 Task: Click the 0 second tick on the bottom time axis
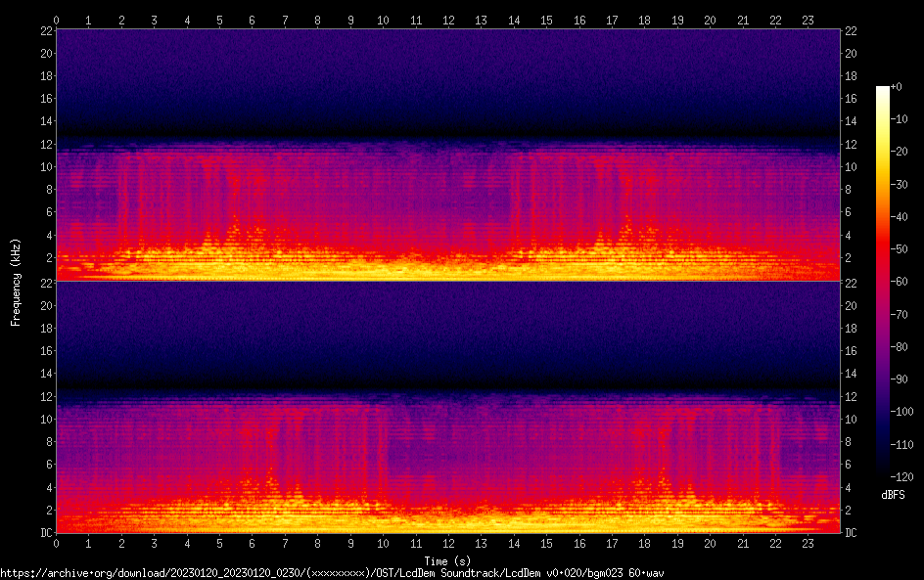point(56,543)
